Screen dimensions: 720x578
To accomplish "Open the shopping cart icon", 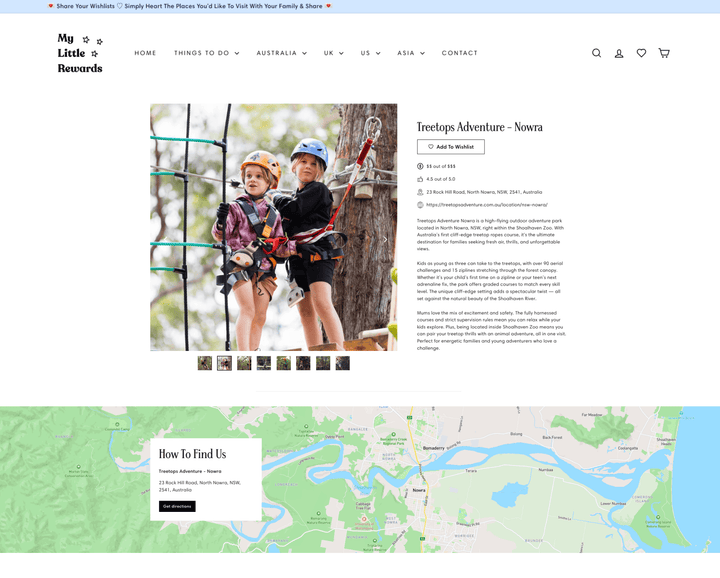I will (664, 53).
